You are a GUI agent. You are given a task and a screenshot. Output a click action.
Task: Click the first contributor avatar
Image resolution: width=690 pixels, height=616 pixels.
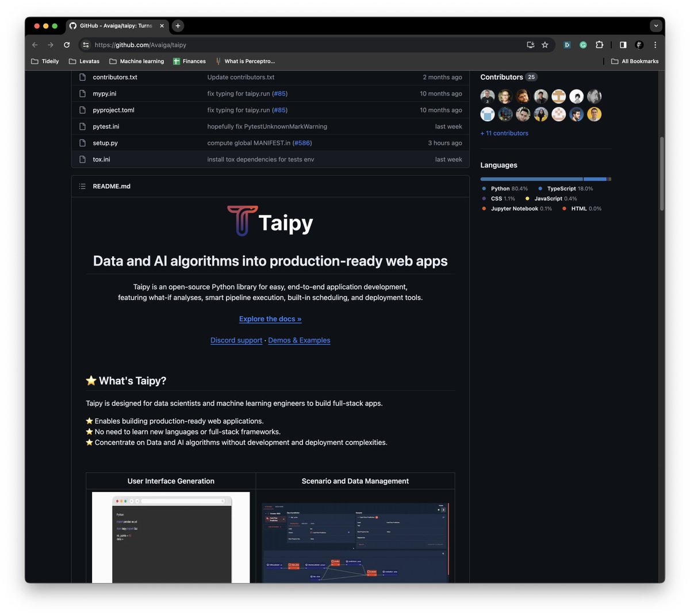coord(488,97)
